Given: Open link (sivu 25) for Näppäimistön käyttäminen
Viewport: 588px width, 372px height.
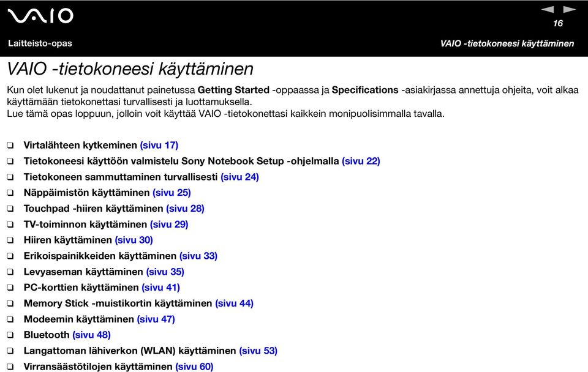Looking at the screenshot, I should (171, 193).
